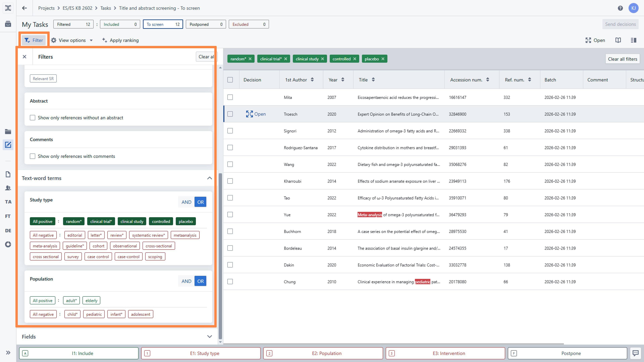Image resolution: width=644 pixels, height=362 pixels.
Task: Remove the controlled filter chip
Action: pyautogui.click(x=355, y=59)
